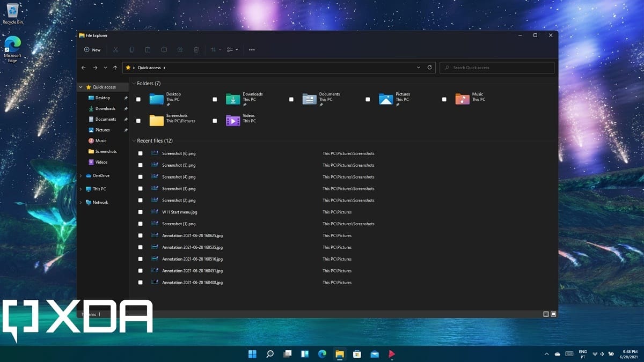Go up one level with up arrow
644x362 pixels.
click(115, 68)
